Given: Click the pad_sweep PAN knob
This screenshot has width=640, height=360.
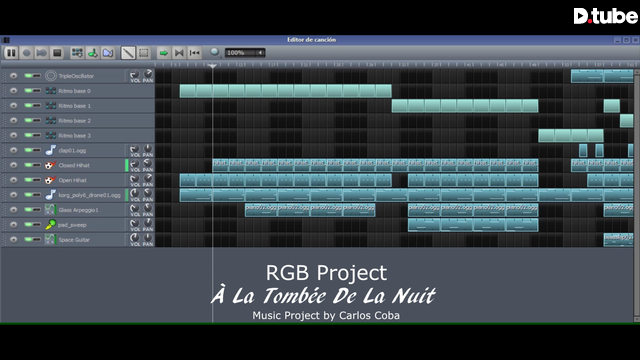Looking at the screenshot, I should [x=148, y=223].
